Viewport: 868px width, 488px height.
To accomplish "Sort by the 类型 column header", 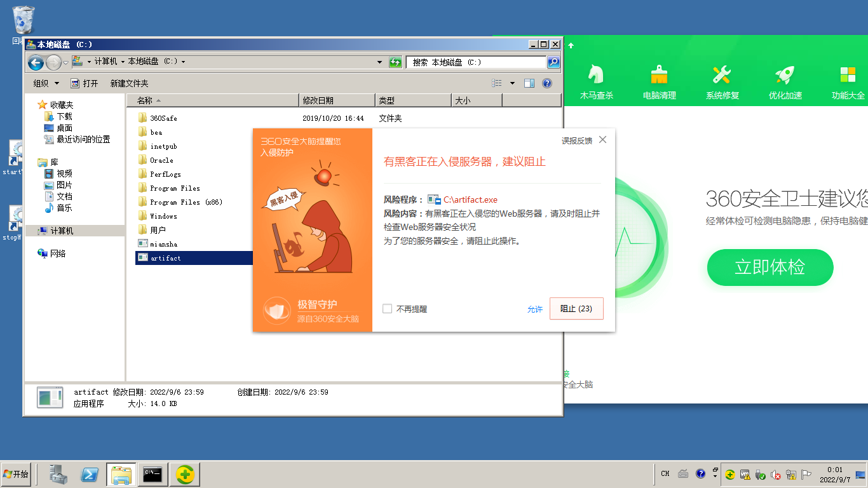I will [413, 100].
